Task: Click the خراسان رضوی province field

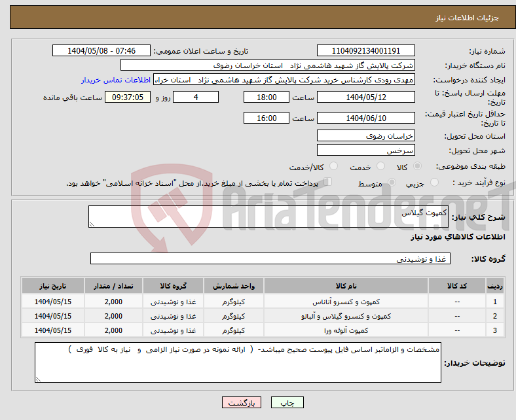Action: (365, 135)
